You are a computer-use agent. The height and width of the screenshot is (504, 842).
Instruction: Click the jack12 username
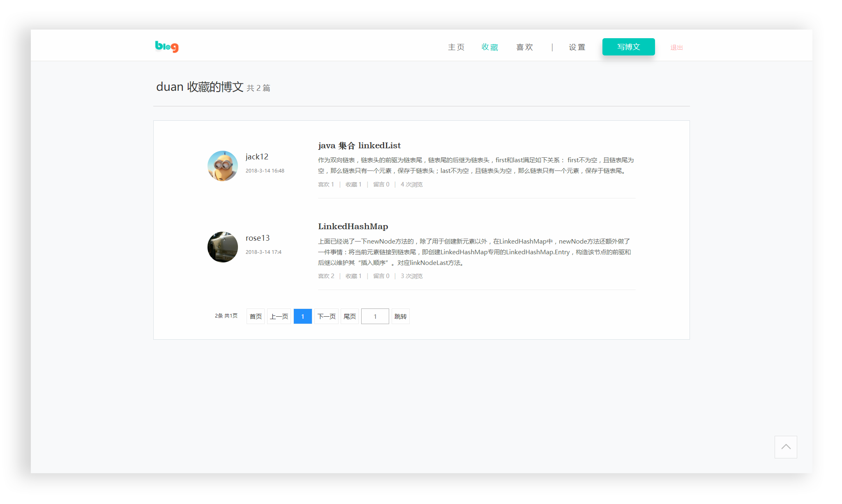pos(257,156)
